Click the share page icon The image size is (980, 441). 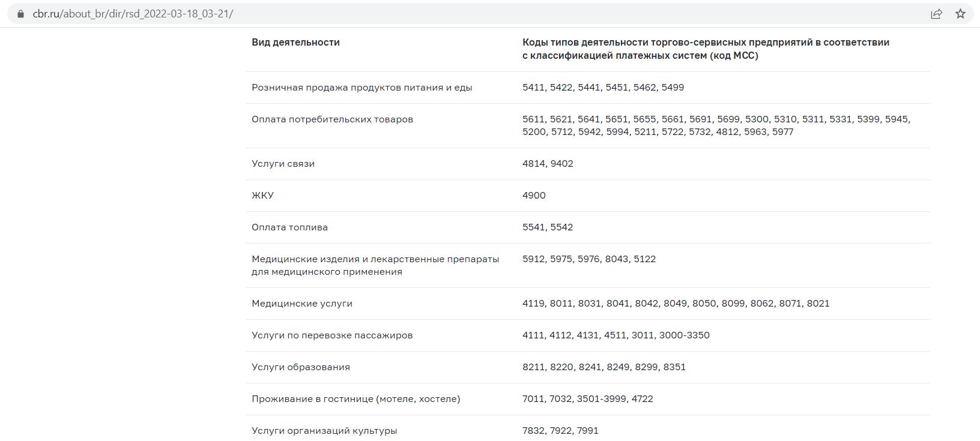936,14
